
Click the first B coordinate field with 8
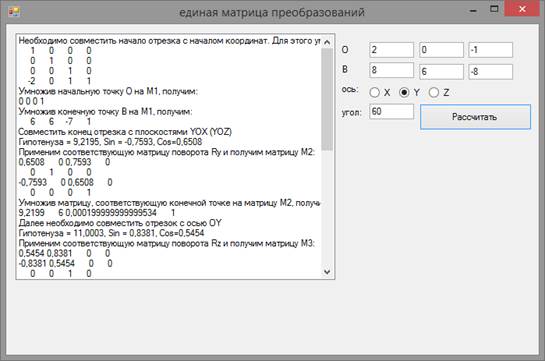pos(391,70)
